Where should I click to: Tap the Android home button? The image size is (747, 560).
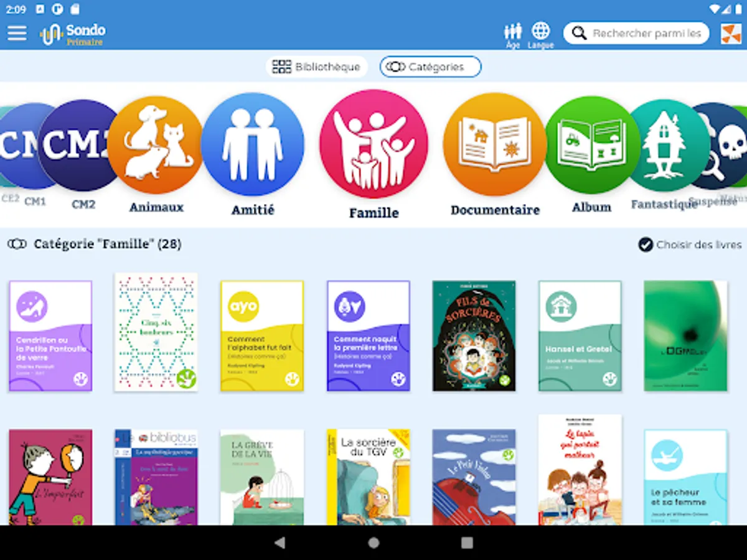[374, 543]
